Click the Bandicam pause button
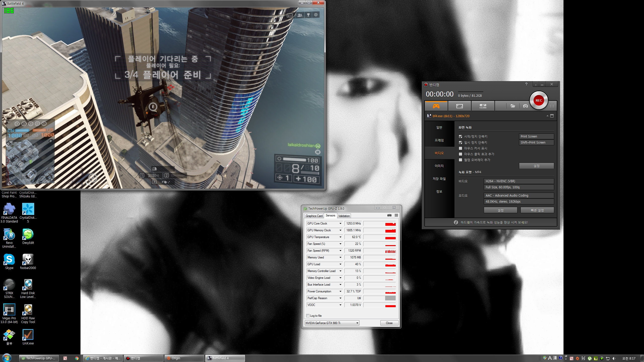Image resolution: width=644 pixels, height=362 pixels. tap(552, 106)
